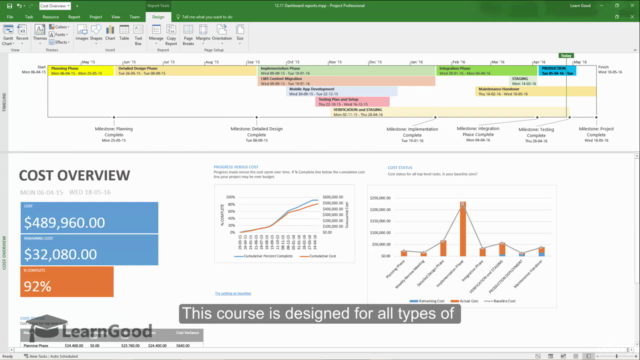Select LMS Content Migration timeline bar
The height and width of the screenshot is (360, 640).
click(347, 81)
